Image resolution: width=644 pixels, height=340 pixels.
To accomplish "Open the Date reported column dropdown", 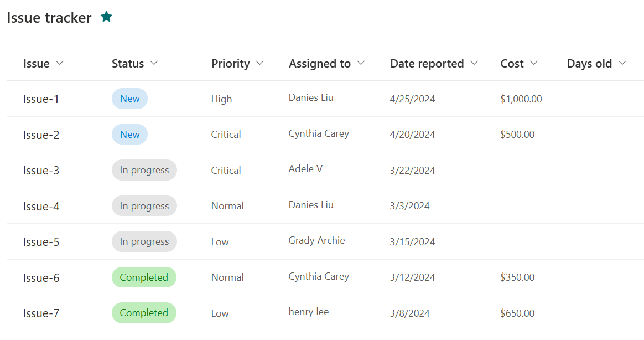I will 474,63.
